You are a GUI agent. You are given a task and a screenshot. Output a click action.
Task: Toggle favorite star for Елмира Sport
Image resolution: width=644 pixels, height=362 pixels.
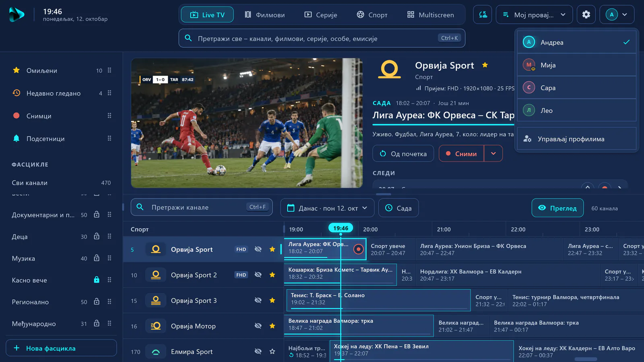272,352
